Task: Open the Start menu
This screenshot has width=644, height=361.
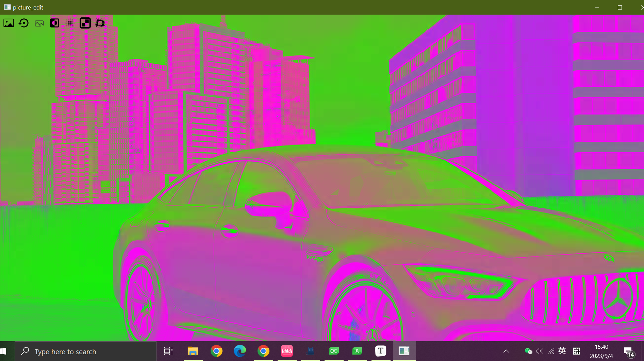Action: 7,351
